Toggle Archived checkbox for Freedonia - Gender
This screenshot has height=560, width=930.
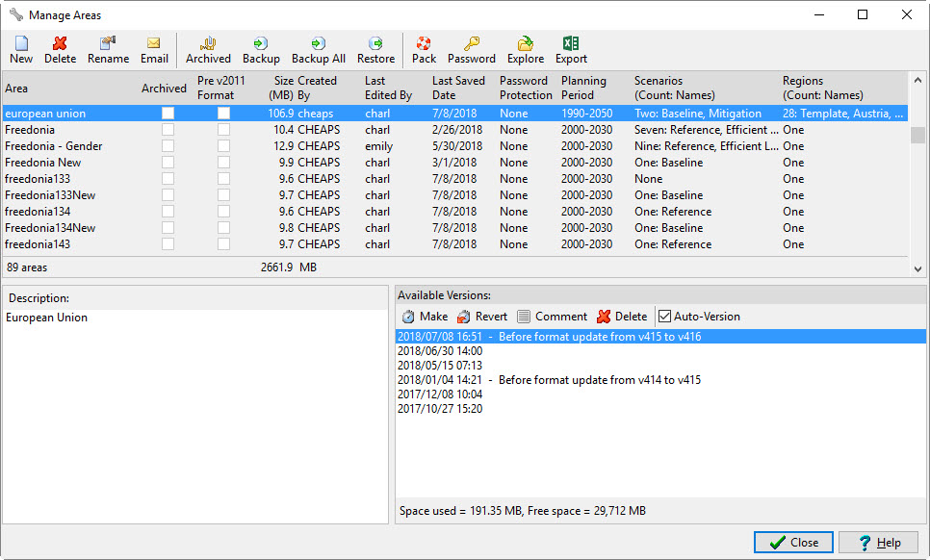coord(168,146)
